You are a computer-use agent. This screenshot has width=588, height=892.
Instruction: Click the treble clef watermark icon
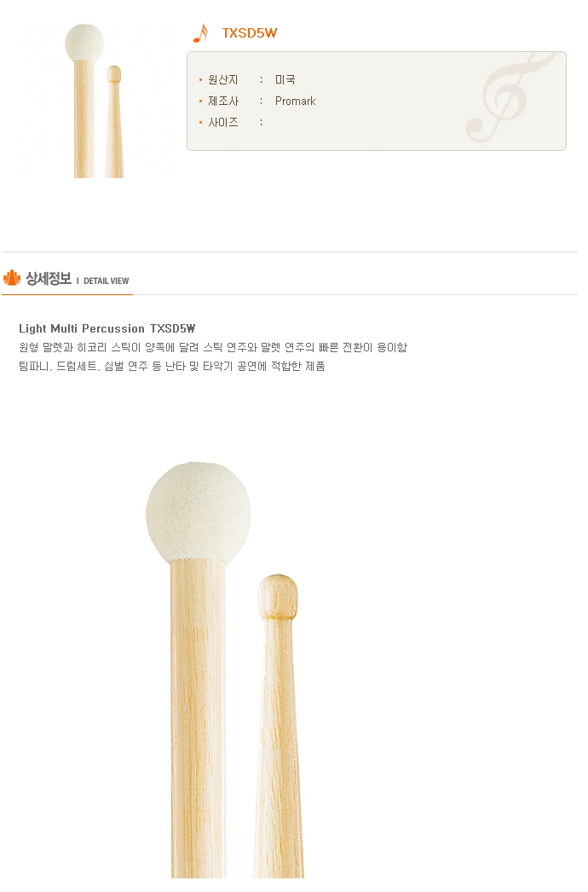(x=510, y=97)
